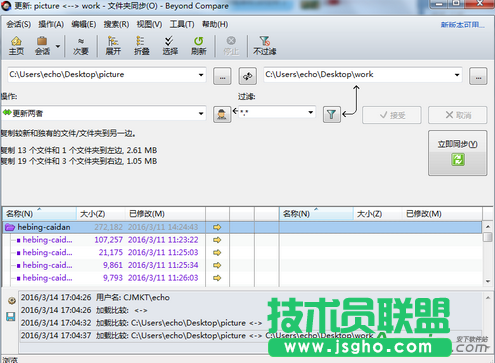
Task: Click log panel scrollbar up arrow
Action: pyautogui.click(x=488, y=298)
